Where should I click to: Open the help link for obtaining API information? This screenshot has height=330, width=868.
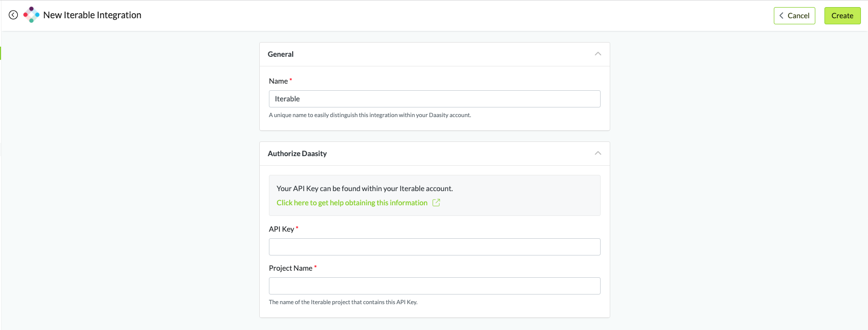coord(352,203)
